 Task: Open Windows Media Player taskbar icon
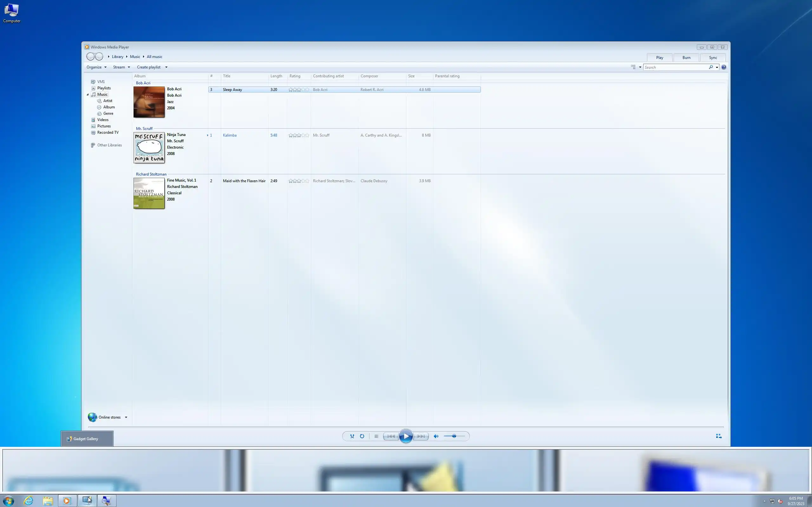67,501
